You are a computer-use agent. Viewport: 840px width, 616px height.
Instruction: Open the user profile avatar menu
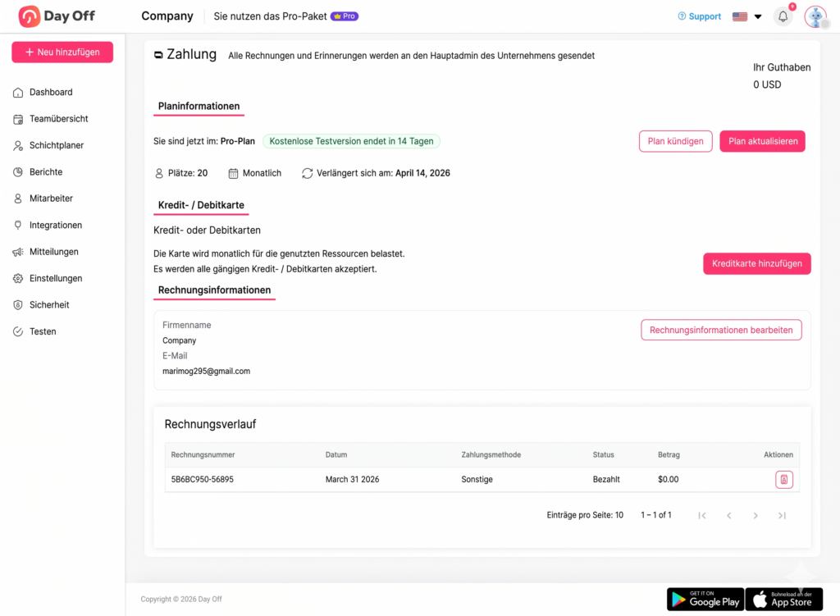pyautogui.click(x=815, y=16)
